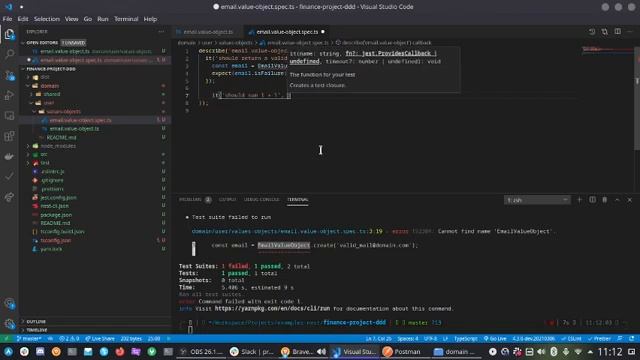Viewport: 640px width, 360px height.
Task: Open the Docker view in activity bar
Action: [9, 156]
